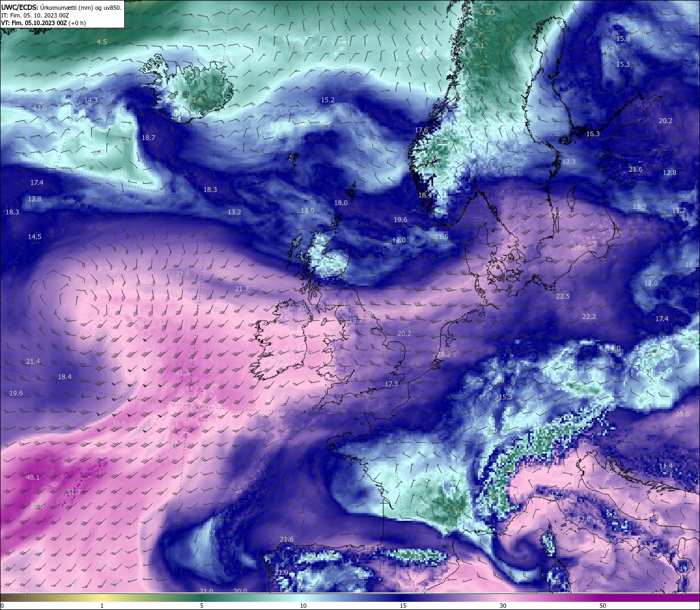Click the 15 tick on the colour scale
700x610 pixels.
(x=402, y=606)
